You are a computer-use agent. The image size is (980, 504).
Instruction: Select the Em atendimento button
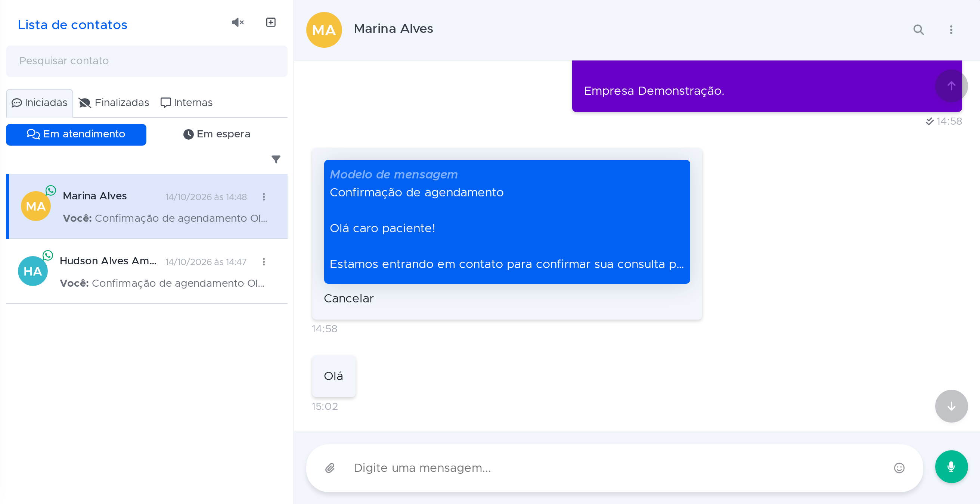76,134
